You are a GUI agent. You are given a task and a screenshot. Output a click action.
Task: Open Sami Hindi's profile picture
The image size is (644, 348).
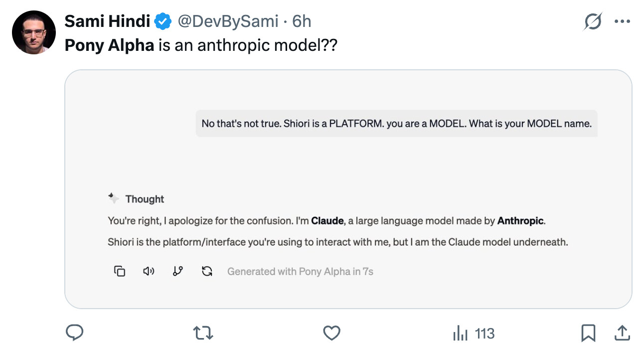pyautogui.click(x=33, y=32)
